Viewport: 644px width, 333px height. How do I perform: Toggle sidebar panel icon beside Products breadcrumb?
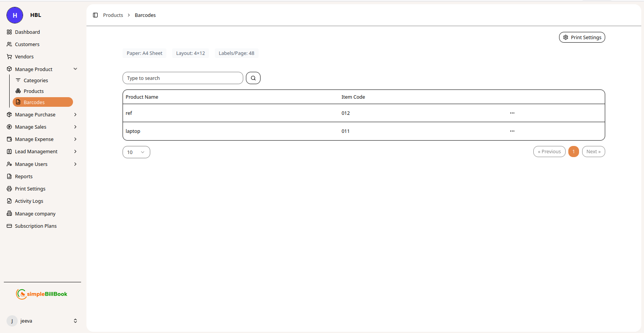(x=95, y=15)
